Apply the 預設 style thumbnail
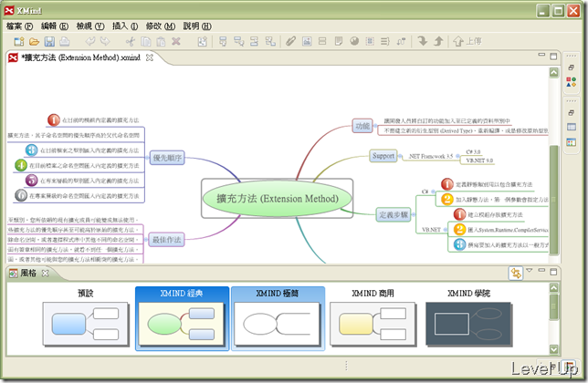The image size is (588, 383). (86, 318)
